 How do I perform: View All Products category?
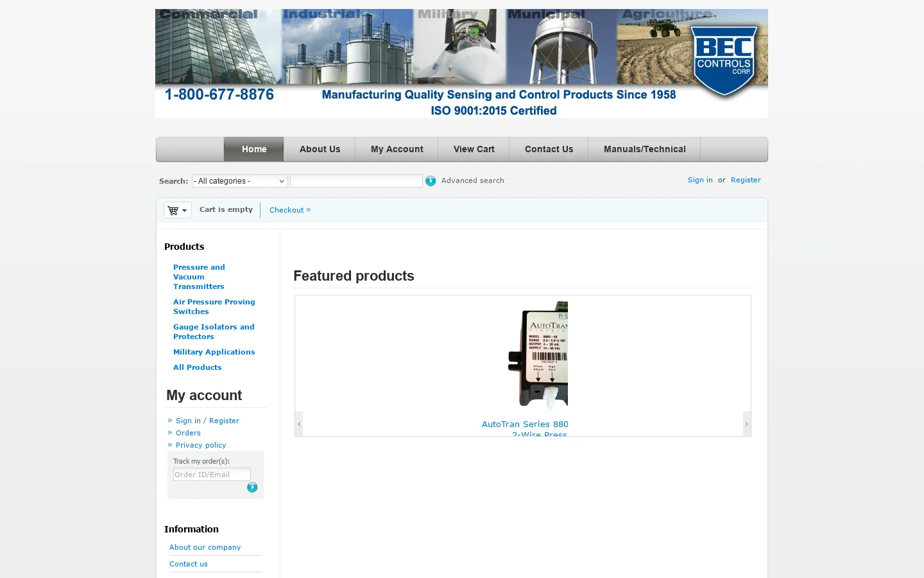tap(197, 367)
